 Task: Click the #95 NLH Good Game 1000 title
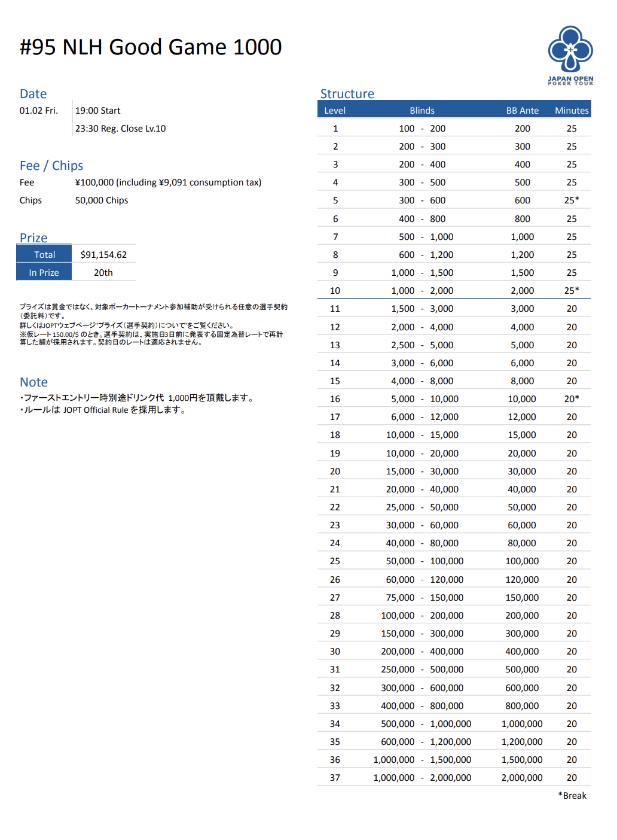tap(151, 47)
